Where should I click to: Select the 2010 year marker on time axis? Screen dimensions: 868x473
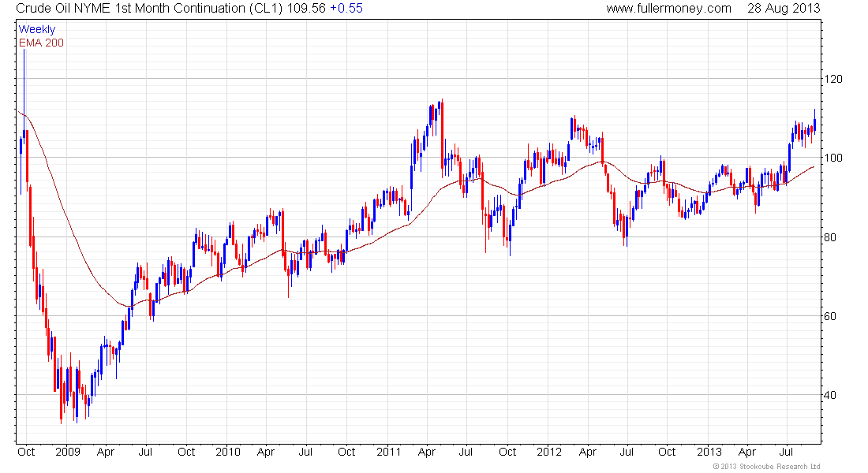(x=227, y=452)
